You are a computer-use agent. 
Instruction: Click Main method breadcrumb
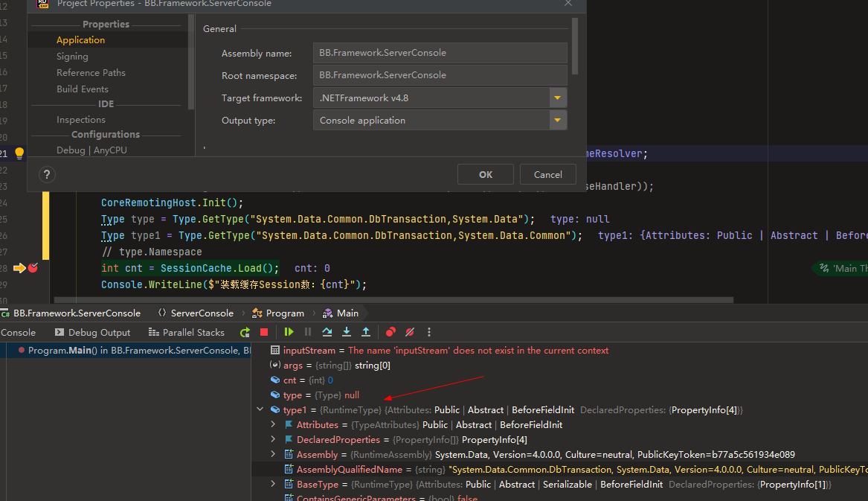point(341,313)
